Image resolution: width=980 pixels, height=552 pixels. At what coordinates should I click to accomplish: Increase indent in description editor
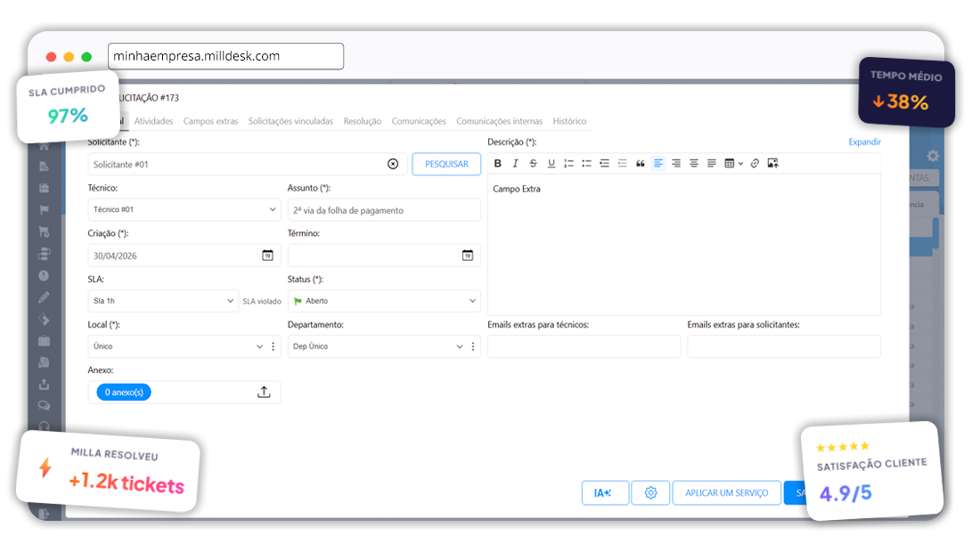[604, 164]
